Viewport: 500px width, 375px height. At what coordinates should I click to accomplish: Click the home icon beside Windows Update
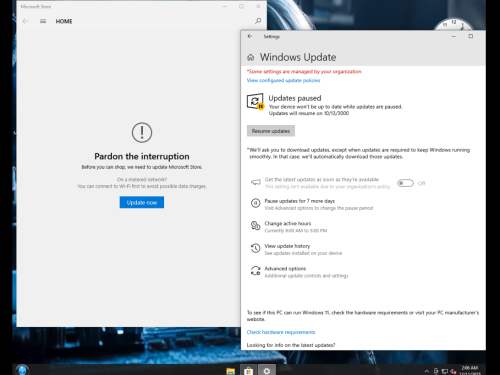251,58
